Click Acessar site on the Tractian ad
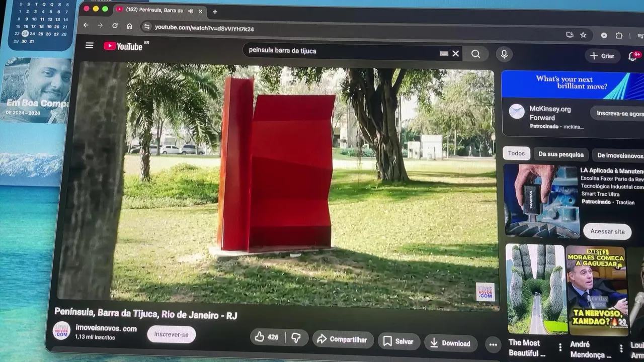 [607, 231]
